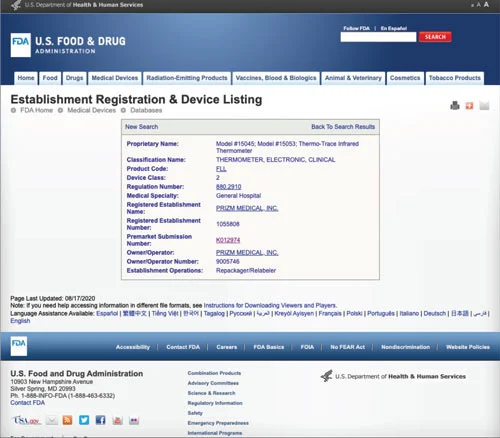This screenshot has width=500, height=438.
Task: Open Nondiscrimination footer link
Action: tap(405, 347)
